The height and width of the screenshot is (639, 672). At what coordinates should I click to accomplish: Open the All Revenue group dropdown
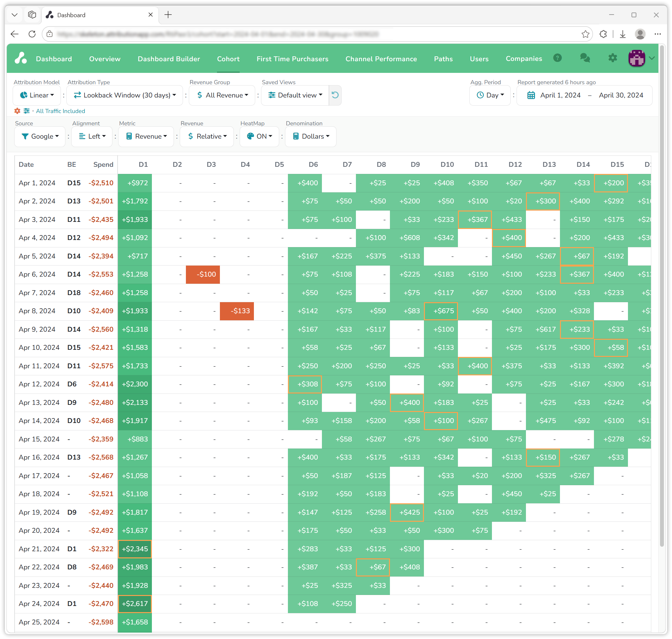pos(222,95)
